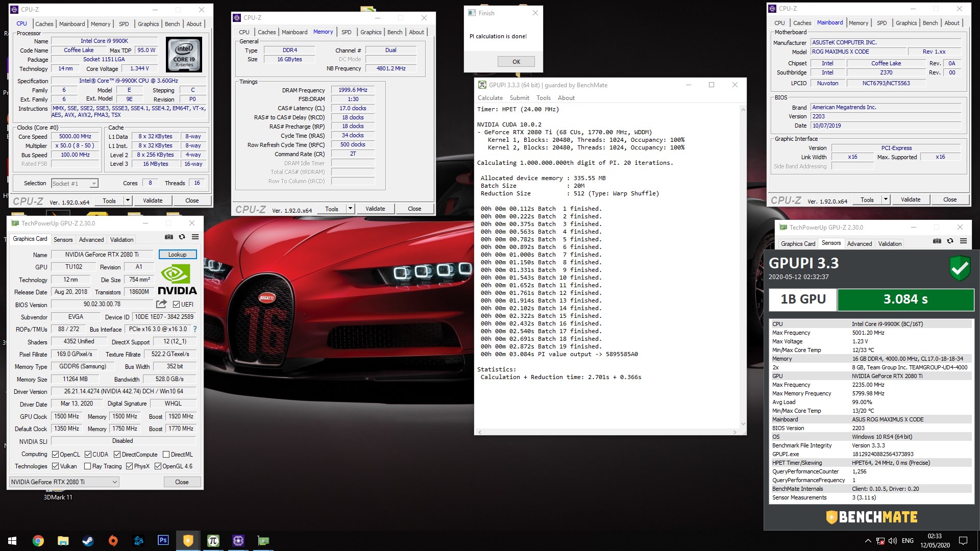Click the BIOS export share icon in GPU-Z
Viewport: 980px width, 551px height.
click(161, 304)
